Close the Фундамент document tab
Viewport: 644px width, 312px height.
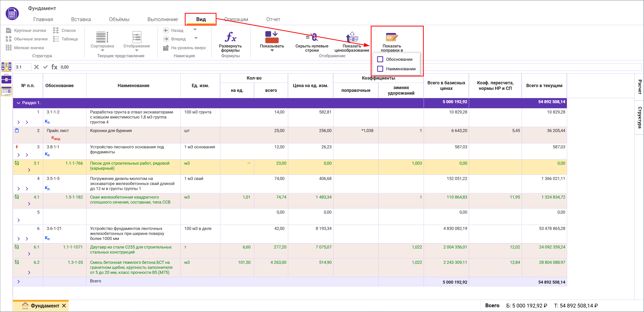[x=64, y=305]
